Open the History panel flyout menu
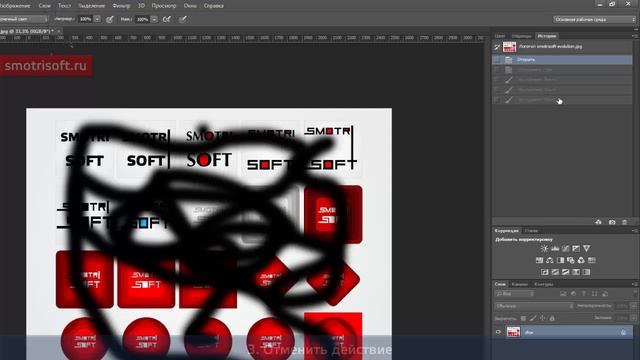The width and height of the screenshot is (640, 360). click(635, 36)
